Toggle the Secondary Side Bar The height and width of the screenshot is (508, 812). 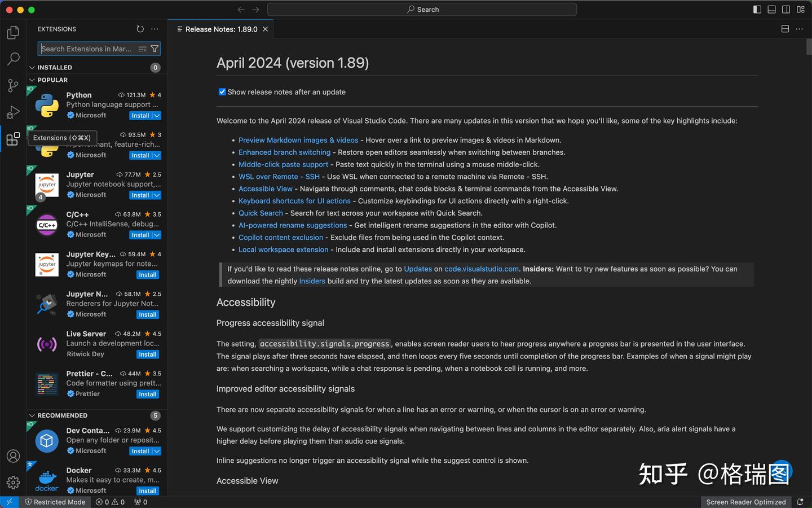click(x=785, y=10)
